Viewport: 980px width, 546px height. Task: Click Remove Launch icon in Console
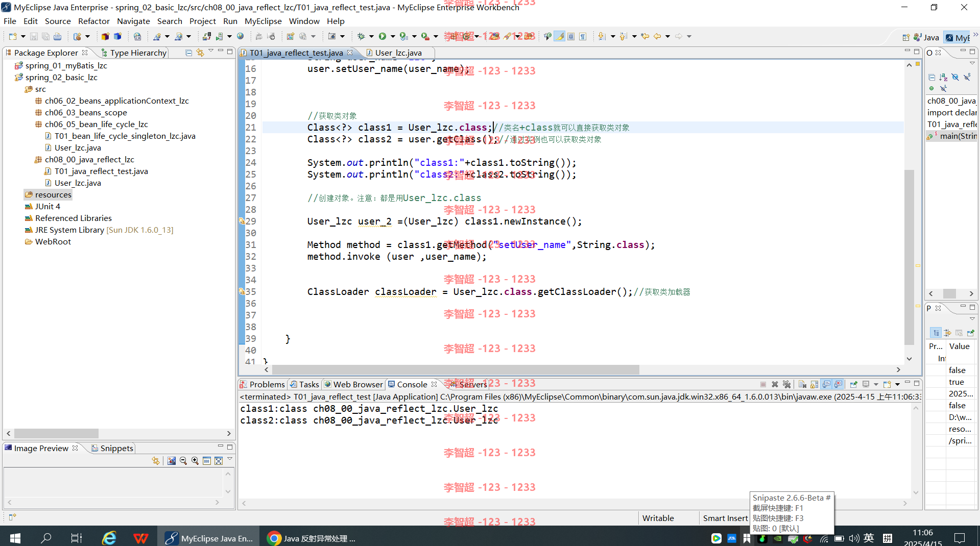775,384
